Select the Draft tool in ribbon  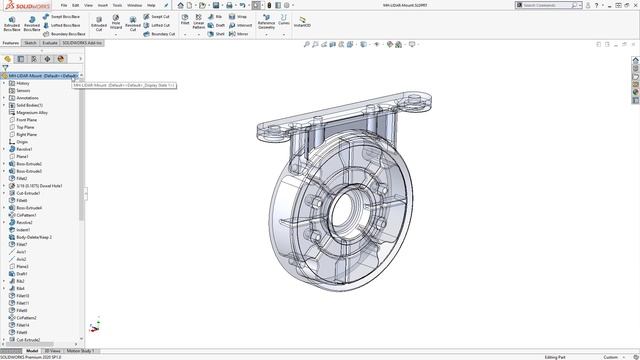(x=216, y=25)
